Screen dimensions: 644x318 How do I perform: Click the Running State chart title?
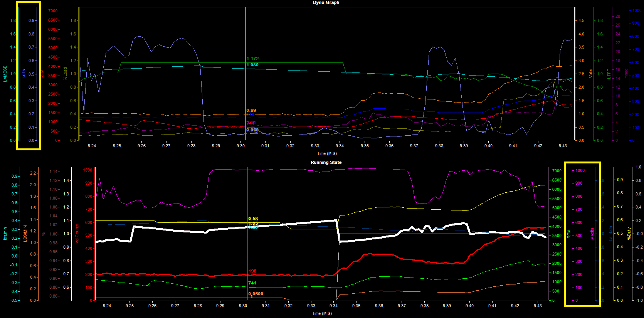pos(326,162)
